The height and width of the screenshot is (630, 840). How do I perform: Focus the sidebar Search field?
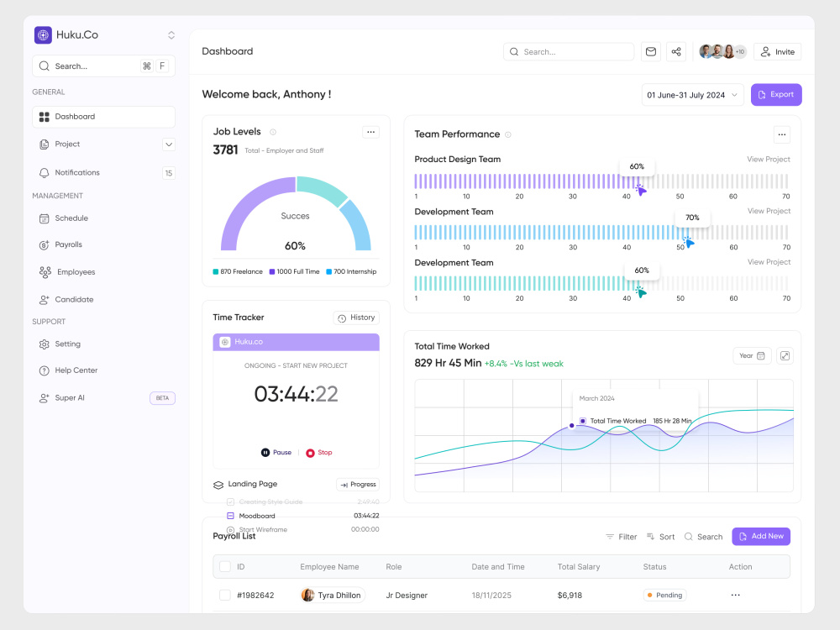(103, 66)
